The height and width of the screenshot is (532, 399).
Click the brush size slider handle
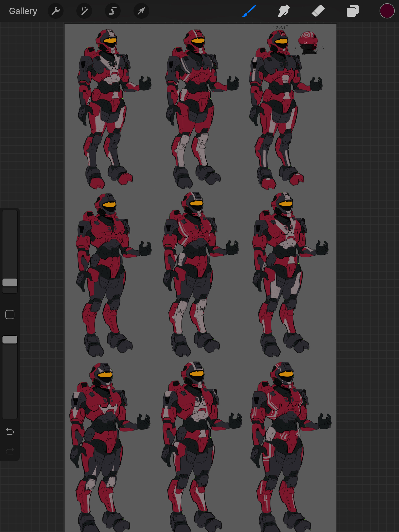tap(10, 283)
